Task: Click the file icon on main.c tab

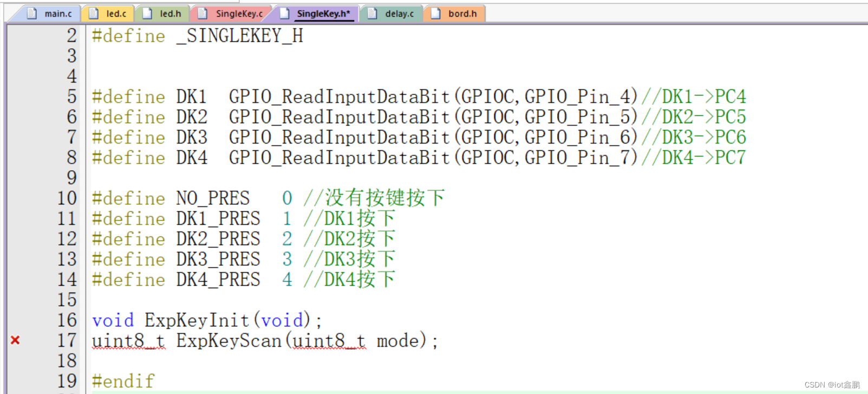Action: tap(32, 14)
